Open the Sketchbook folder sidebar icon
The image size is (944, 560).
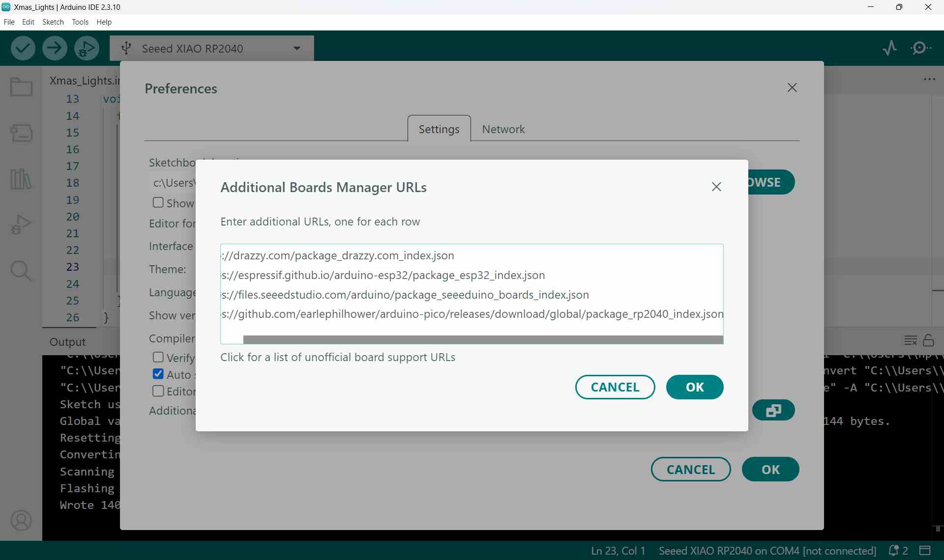tap(21, 87)
